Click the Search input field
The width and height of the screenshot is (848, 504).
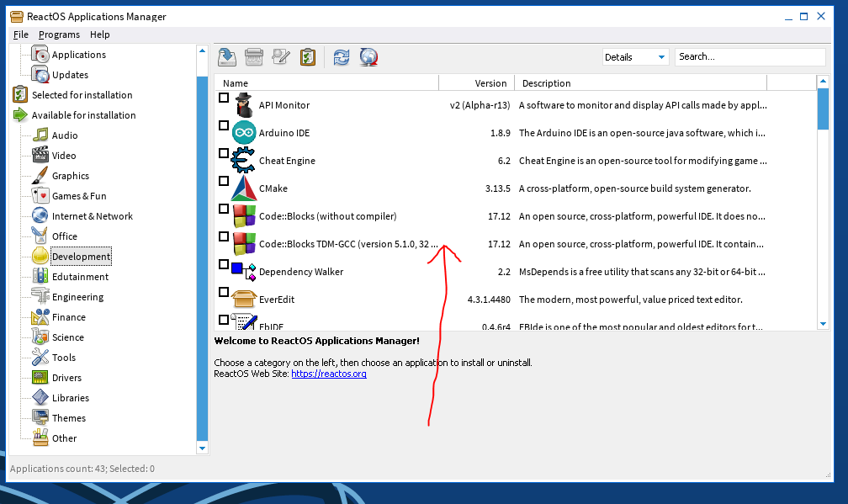(750, 56)
